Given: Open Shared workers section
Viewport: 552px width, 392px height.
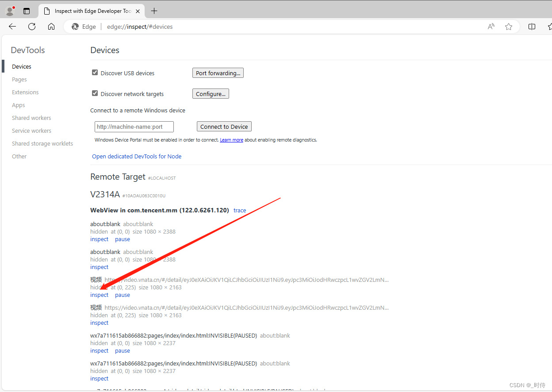Looking at the screenshot, I should coord(31,118).
